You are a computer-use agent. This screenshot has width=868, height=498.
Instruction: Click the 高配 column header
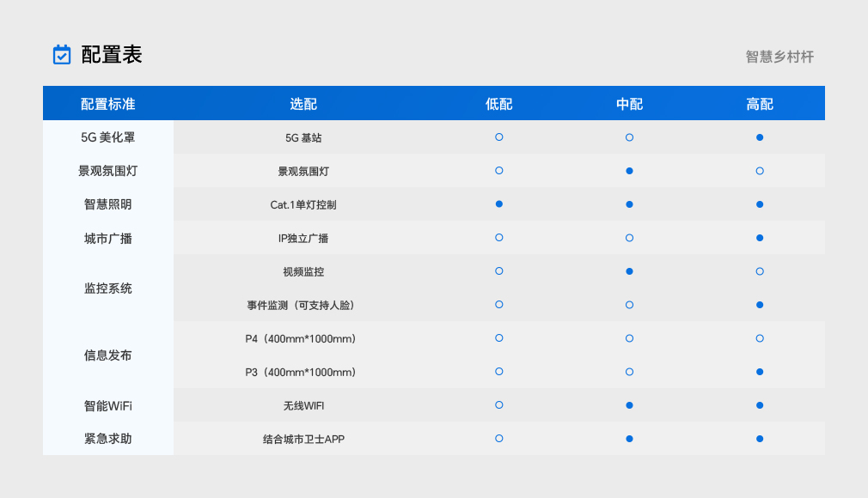[x=760, y=104]
